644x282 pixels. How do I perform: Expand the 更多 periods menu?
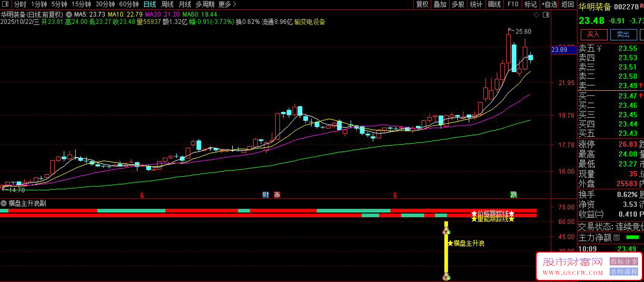228,4
